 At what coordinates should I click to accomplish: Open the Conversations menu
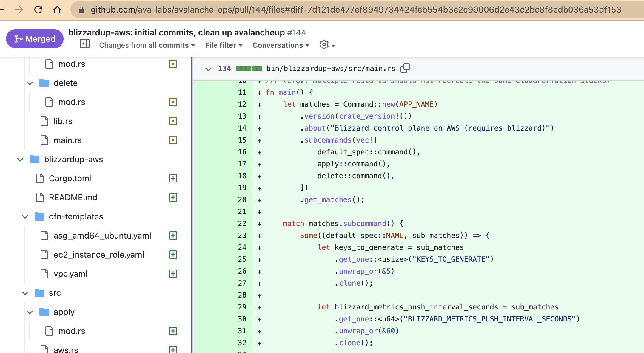pos(281,45)
